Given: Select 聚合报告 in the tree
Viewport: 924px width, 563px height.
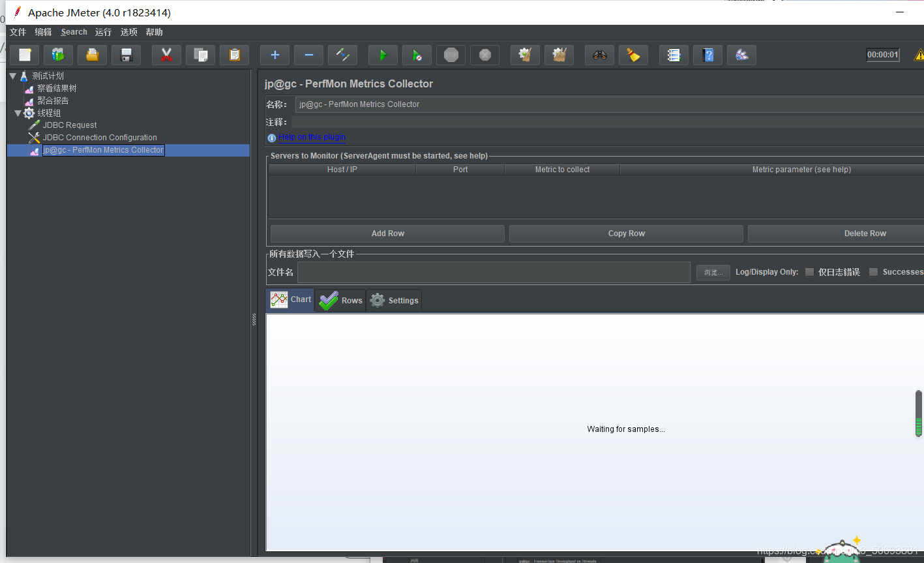Looking at the screenshot, I should [53, 100].
